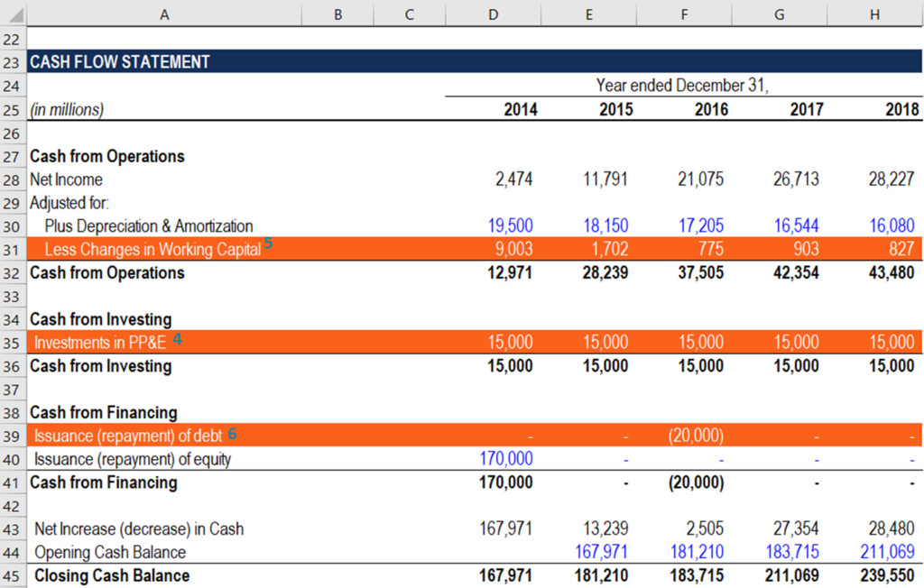Click the Cash from Operations total for 2015
The width and height of the screenshot is (924, 588).
(605, 272)
